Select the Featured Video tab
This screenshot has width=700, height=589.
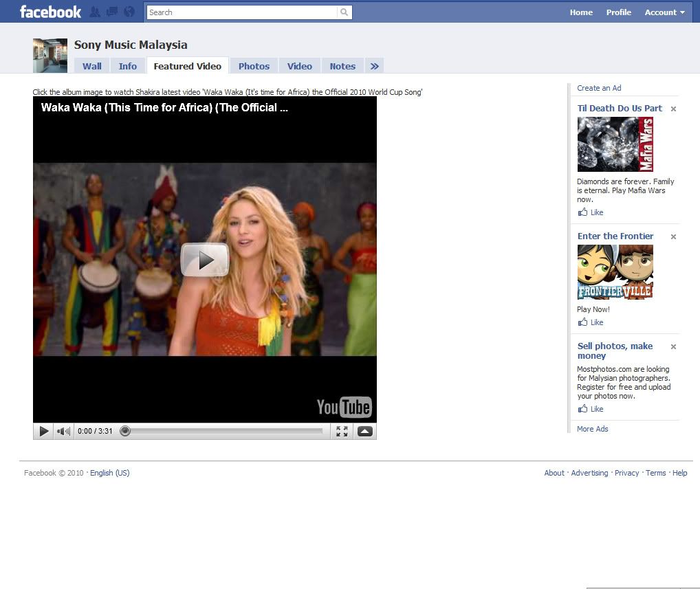tap(188, 66)
